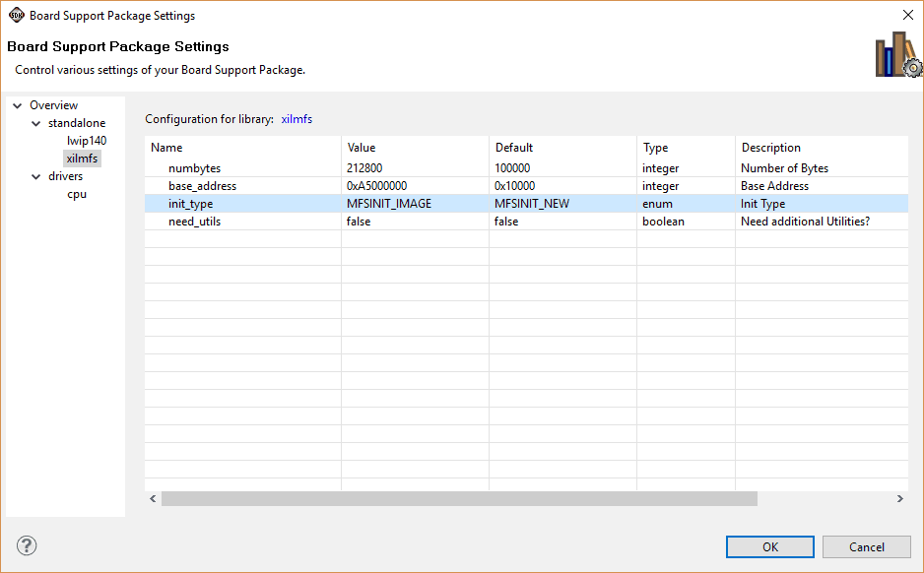The height and width of the screenshot is (573, 924).
Task: Select lwip140 in the tree
Action: tap(86, 141)
